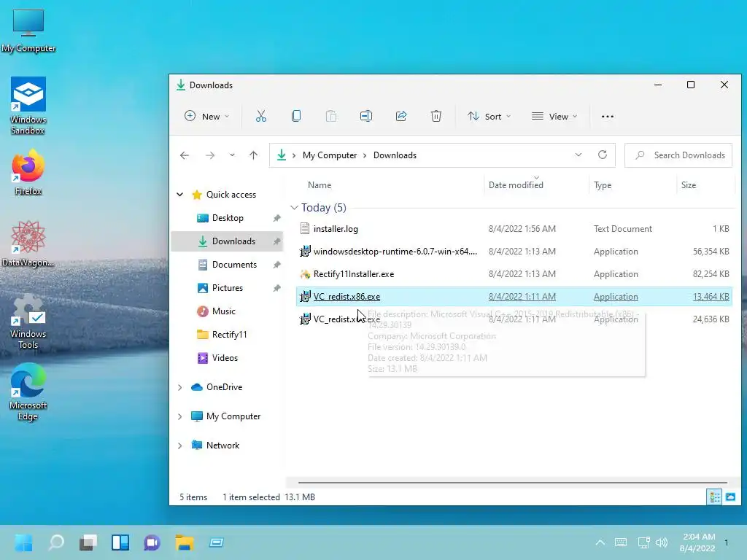
Task: Expand the OneDrive tree node
Action: [180, 387]
